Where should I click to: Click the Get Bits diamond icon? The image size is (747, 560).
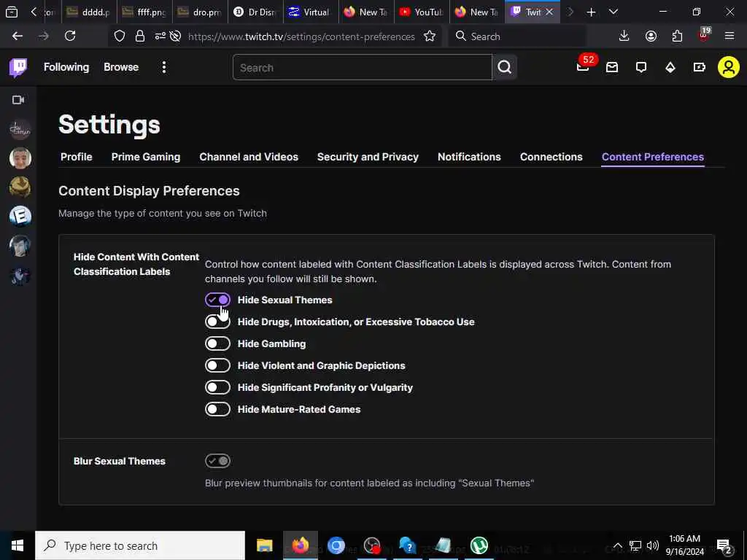pos(670,68)
